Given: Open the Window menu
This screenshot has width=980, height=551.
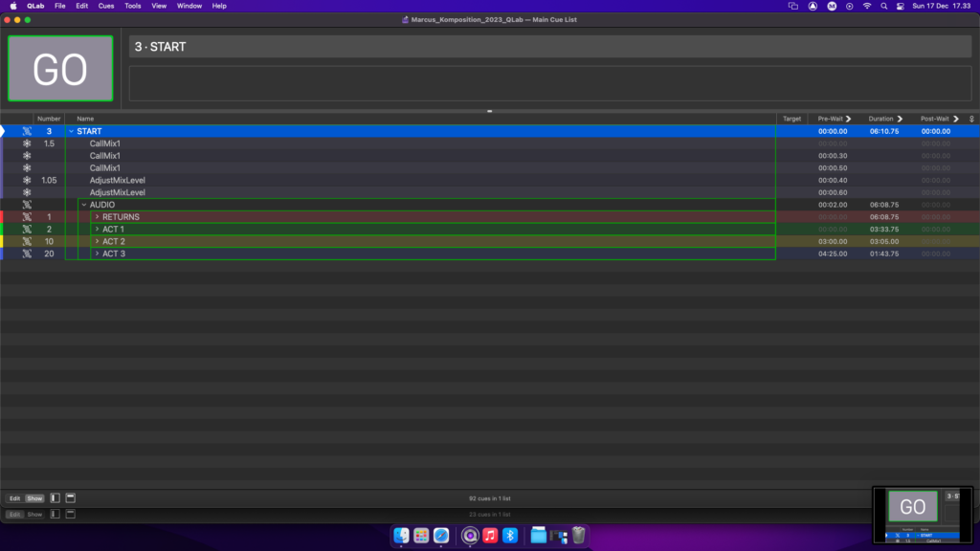Looking at the screenshot, I should 189,6.
